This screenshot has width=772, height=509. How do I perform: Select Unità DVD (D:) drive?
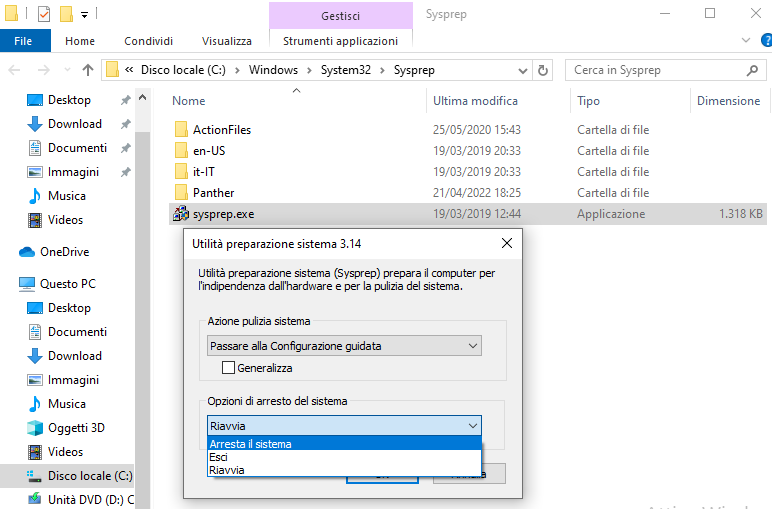pos(90,499)
